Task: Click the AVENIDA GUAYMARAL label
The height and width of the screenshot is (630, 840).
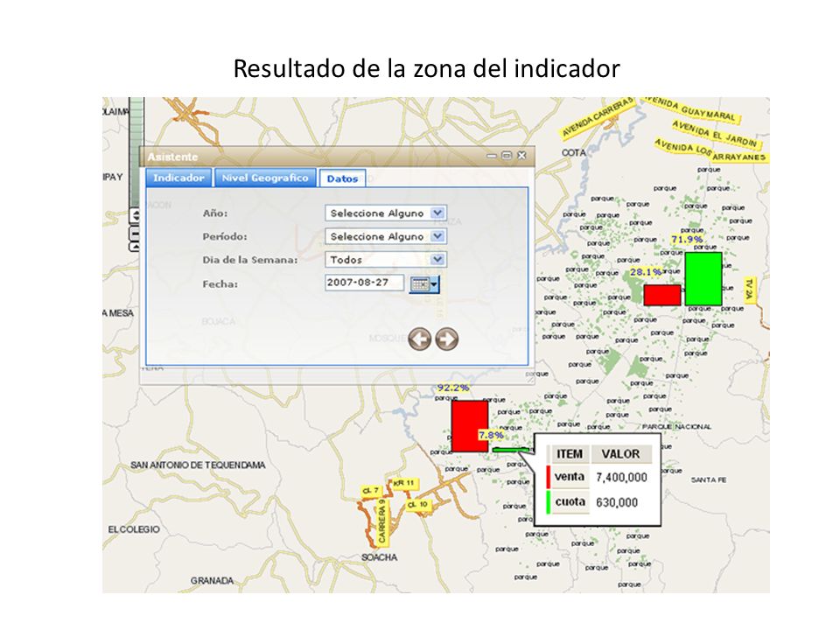Action: click(x=691, y=108)
